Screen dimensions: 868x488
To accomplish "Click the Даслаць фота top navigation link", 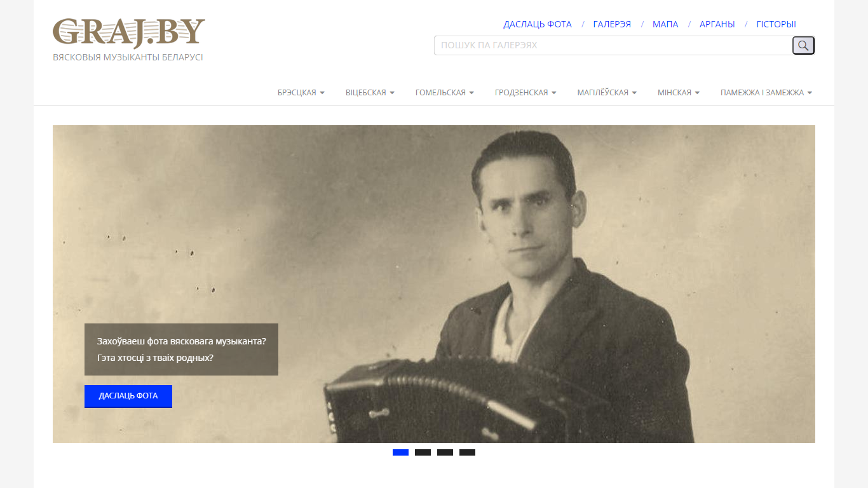I will [538, 24].
